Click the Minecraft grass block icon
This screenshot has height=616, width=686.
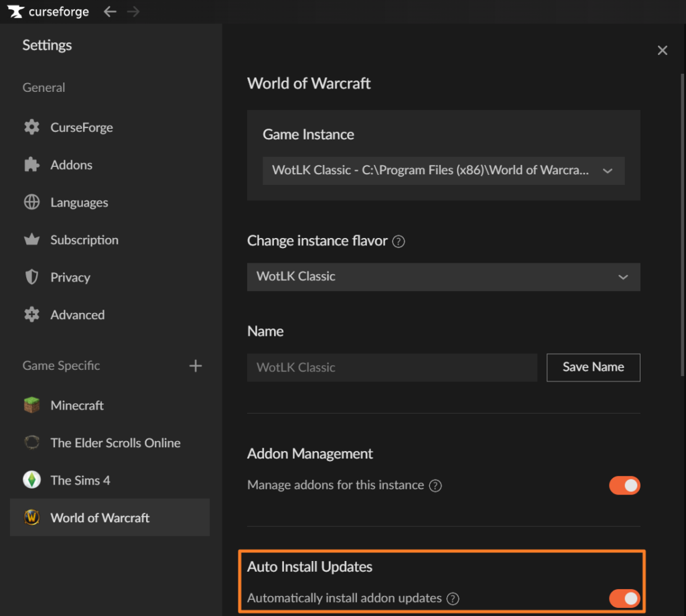(31, 405)
